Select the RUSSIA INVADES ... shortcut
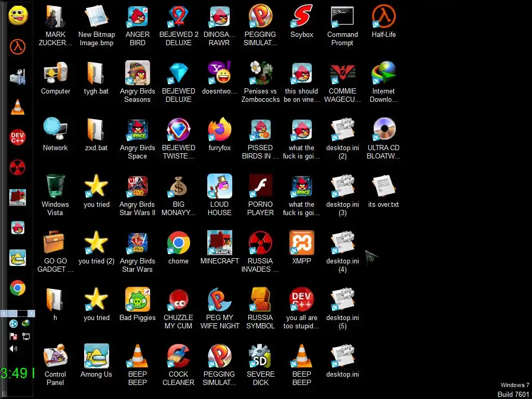The height and width of the screenshot is (399, 532). click(x=261, y=252)
